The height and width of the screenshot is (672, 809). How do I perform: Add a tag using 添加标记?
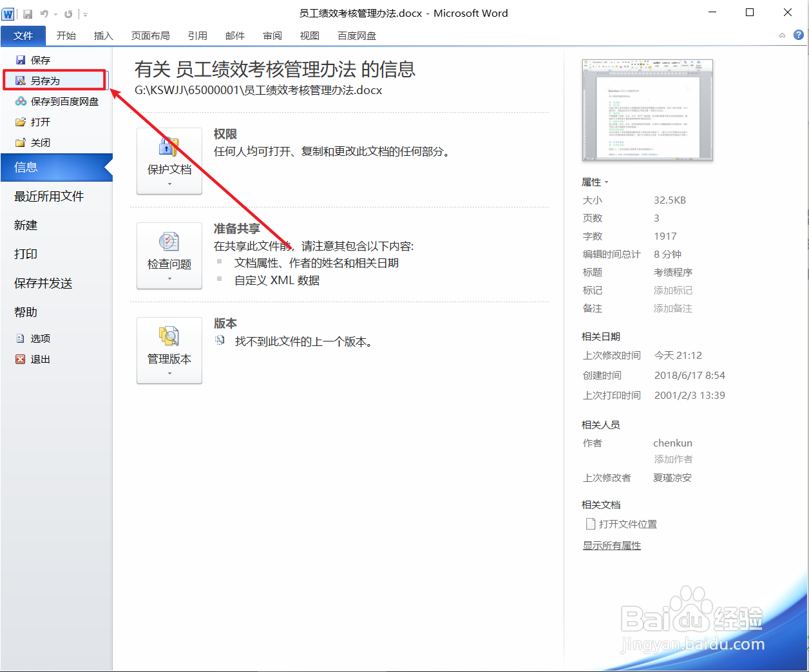point(672,290)
